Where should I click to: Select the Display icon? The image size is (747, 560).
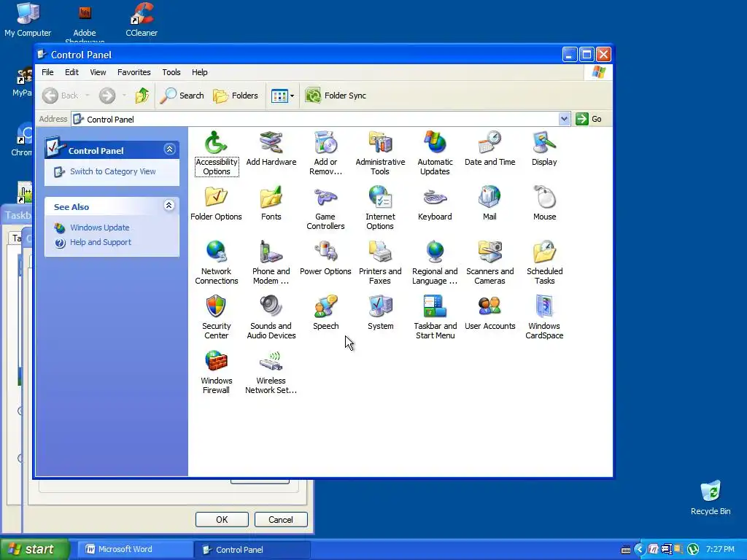pos(544,149)
